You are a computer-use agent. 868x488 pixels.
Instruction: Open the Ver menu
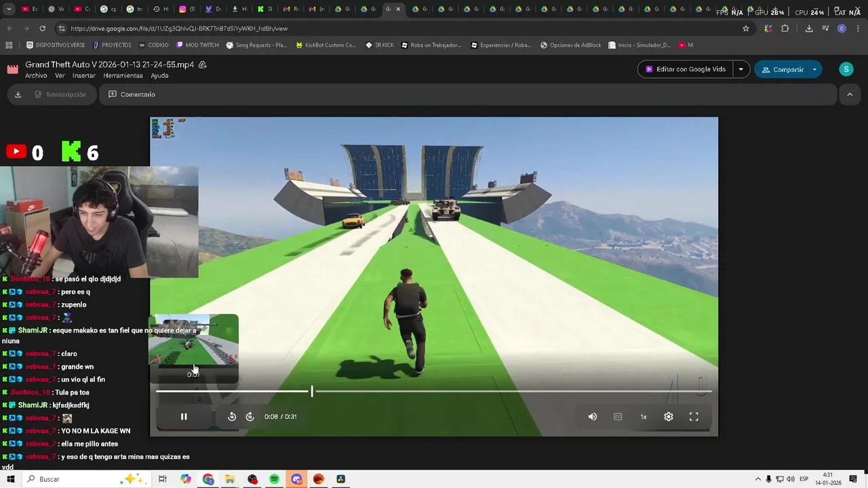pos(60,76)
